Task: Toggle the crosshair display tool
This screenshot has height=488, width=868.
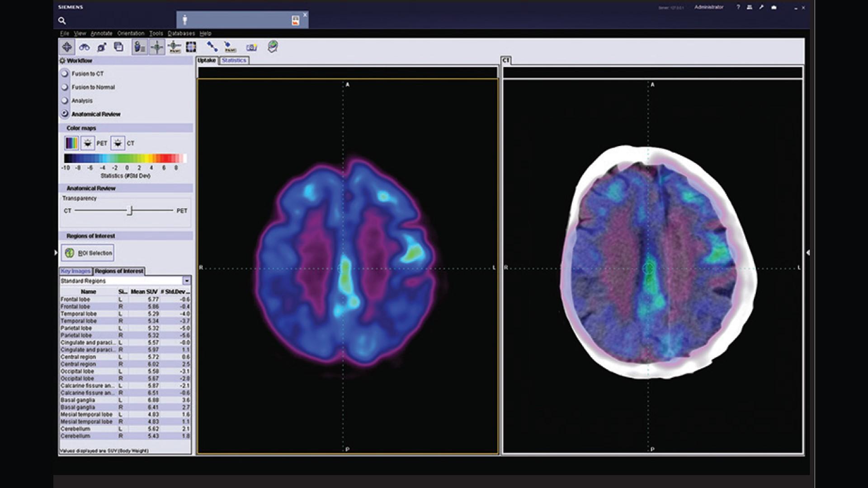Action: pyautogui.click(x=157, y=47)
